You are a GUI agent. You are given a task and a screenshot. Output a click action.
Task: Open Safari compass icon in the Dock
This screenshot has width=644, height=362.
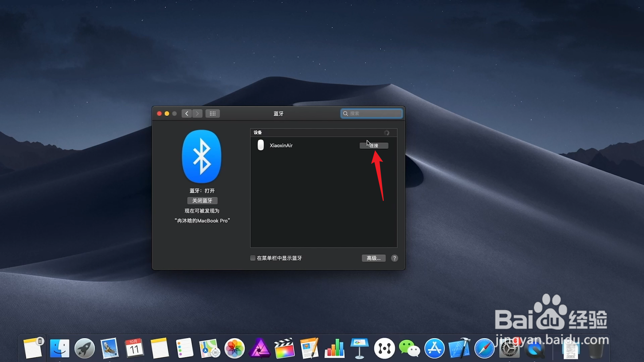(485, 348)
